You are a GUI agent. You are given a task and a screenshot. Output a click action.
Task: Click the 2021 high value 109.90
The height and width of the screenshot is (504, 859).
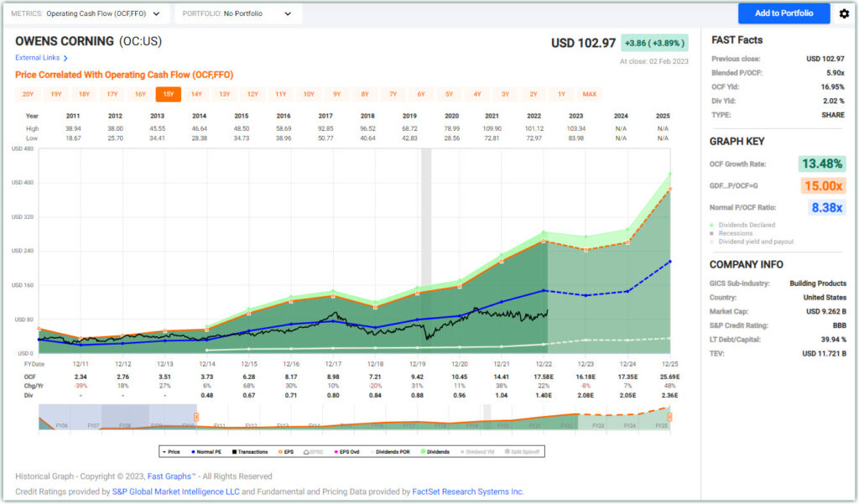click(492, 129)
